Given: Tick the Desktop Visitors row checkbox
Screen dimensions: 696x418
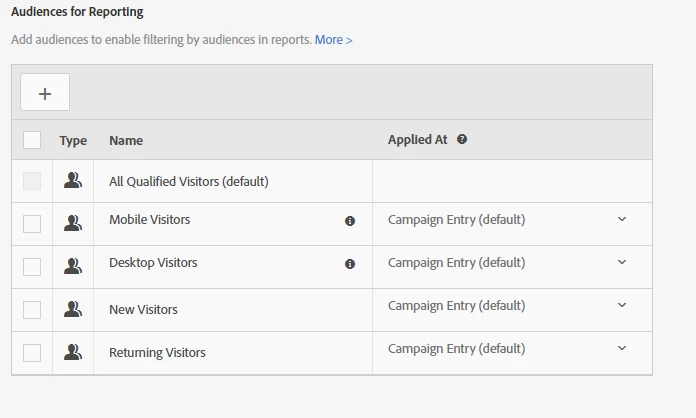Looking at the screenshot, I should 32,267.
